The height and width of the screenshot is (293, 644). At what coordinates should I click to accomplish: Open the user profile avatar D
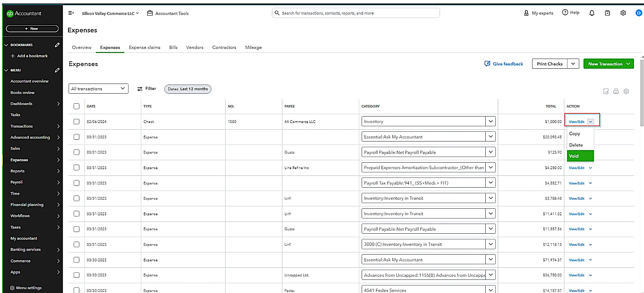click(638, 13)
